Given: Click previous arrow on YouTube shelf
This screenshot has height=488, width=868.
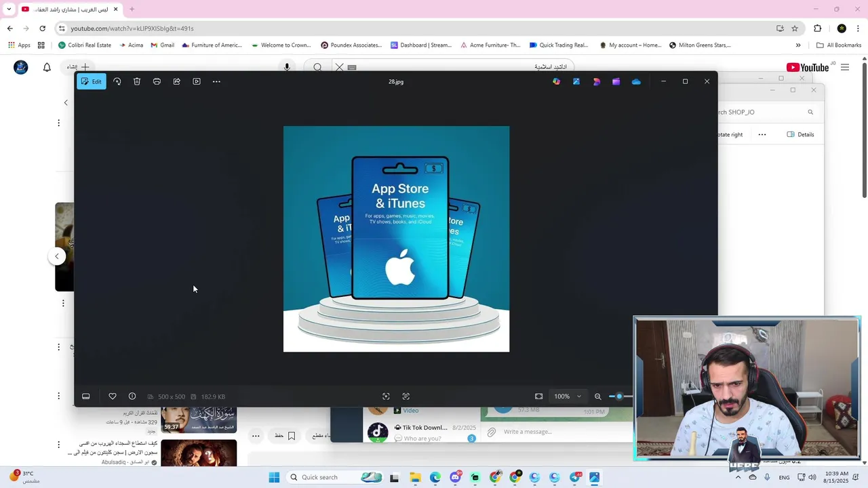Looking at the screenshot, I should pos(57,256).
